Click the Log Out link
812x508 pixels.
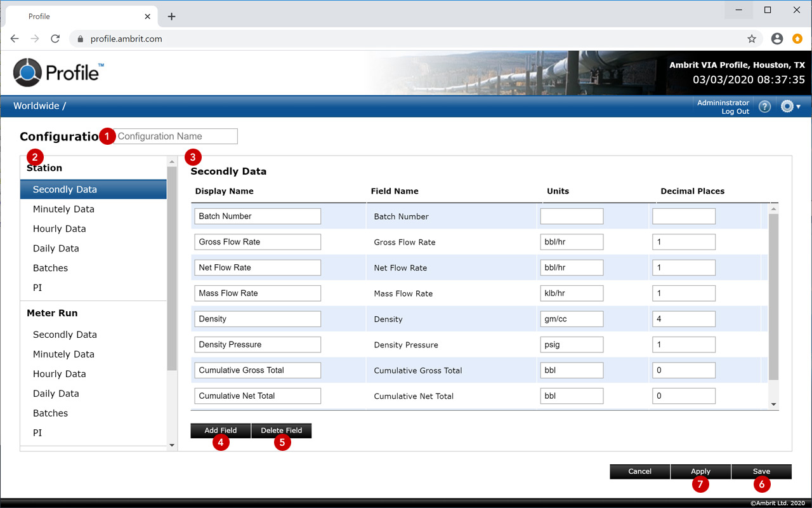(x=735, y=112)
